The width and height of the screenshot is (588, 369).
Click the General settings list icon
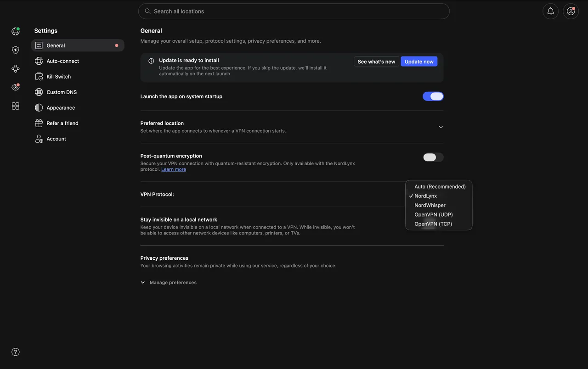(39, 45)
